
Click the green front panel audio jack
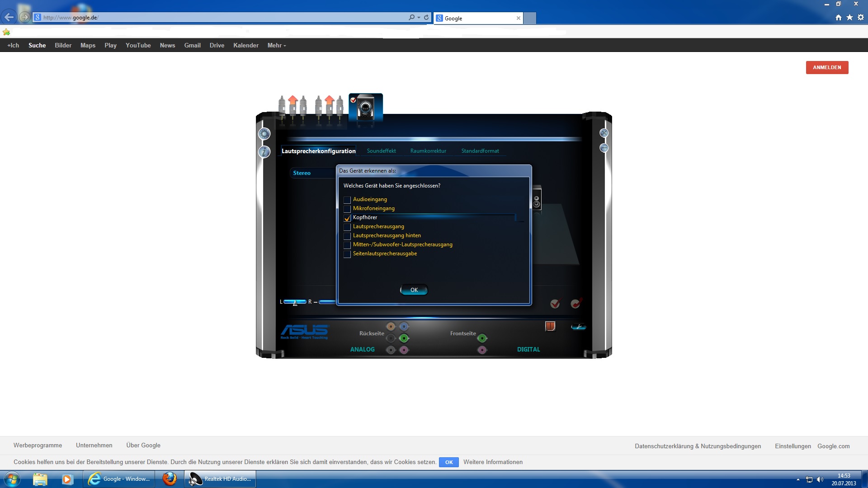482,338
